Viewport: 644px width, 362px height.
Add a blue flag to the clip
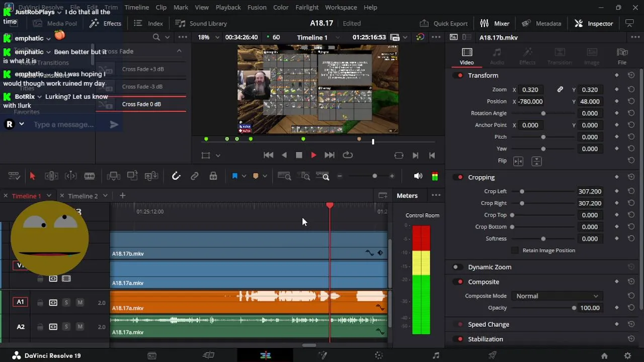[x=234, y=176]
